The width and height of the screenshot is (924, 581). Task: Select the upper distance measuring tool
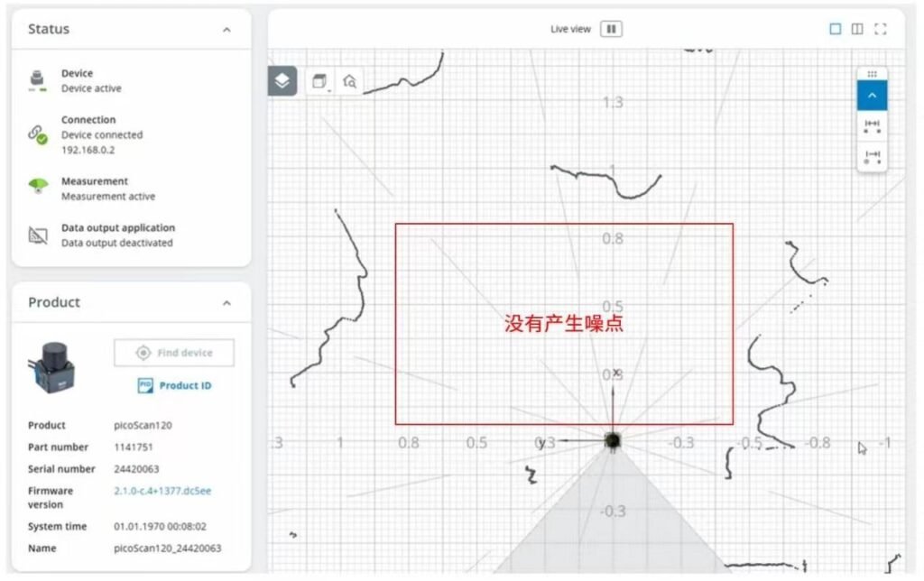(x=872, y=126)
